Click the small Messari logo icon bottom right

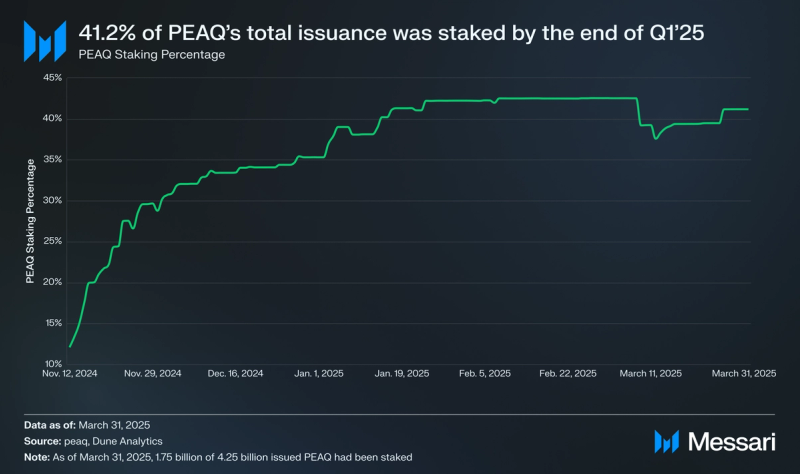point(666,442)
